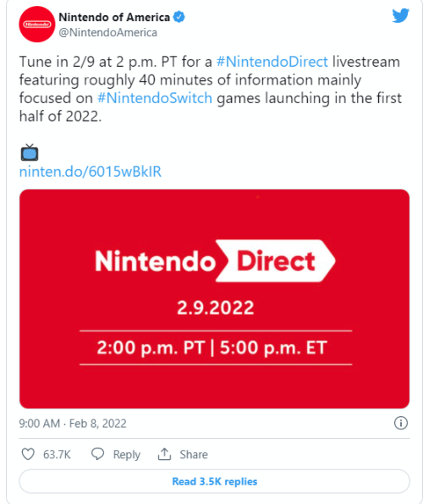
Task: Open the #NintendoSwitch hashtag
Action: pyautogui.click(x=155, y=98)
